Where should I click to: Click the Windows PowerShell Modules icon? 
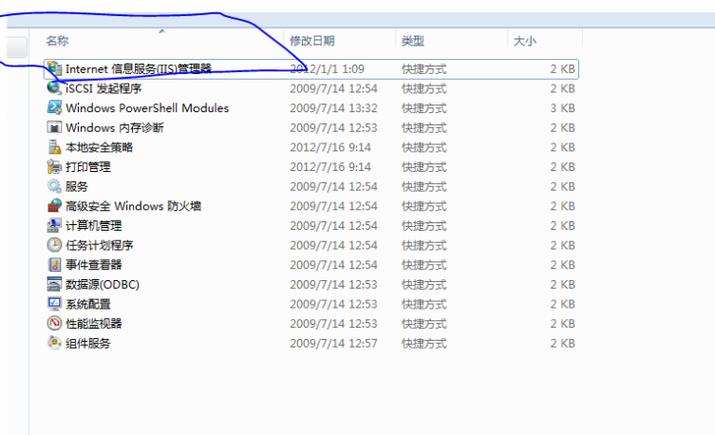(54, 108)
